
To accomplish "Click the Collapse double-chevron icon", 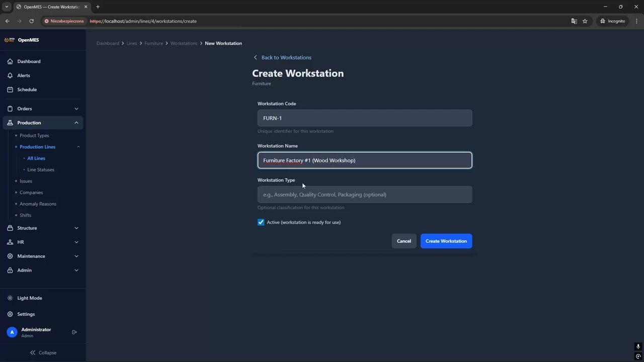I will pos(33,352).
